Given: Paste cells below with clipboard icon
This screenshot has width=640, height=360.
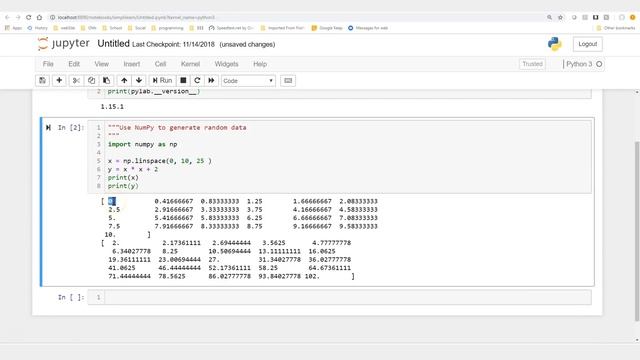Looking at the screenshot, I should [x=107, y=80].
